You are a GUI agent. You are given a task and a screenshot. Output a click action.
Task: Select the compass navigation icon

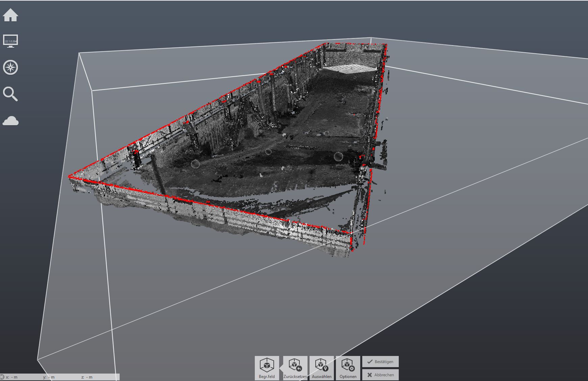coord(10,68)
